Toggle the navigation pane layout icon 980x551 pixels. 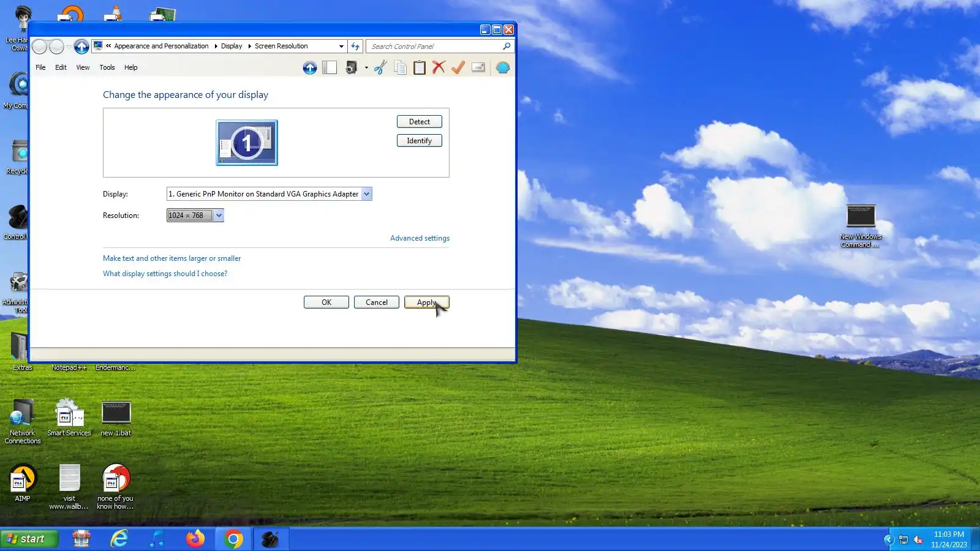[330, 68]
